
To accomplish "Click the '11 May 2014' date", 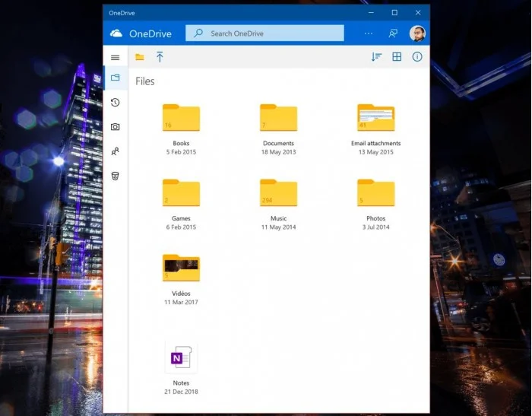I will click(279, 227).
